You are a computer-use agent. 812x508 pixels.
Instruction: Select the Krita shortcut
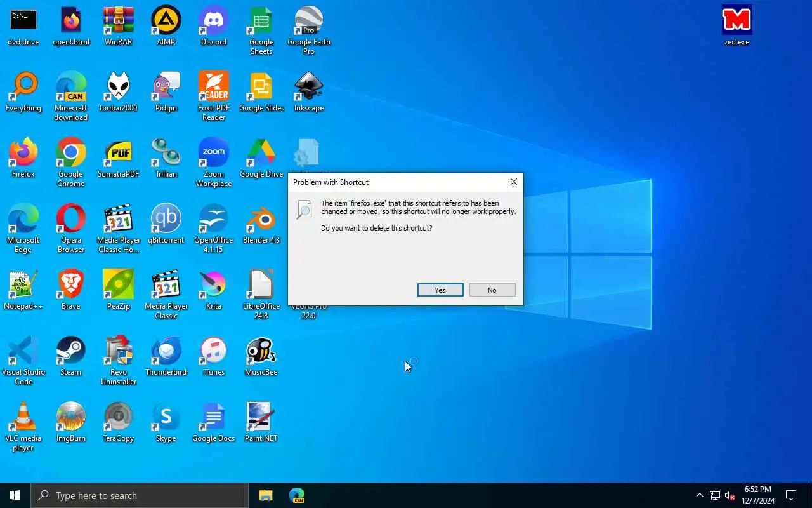214,291
